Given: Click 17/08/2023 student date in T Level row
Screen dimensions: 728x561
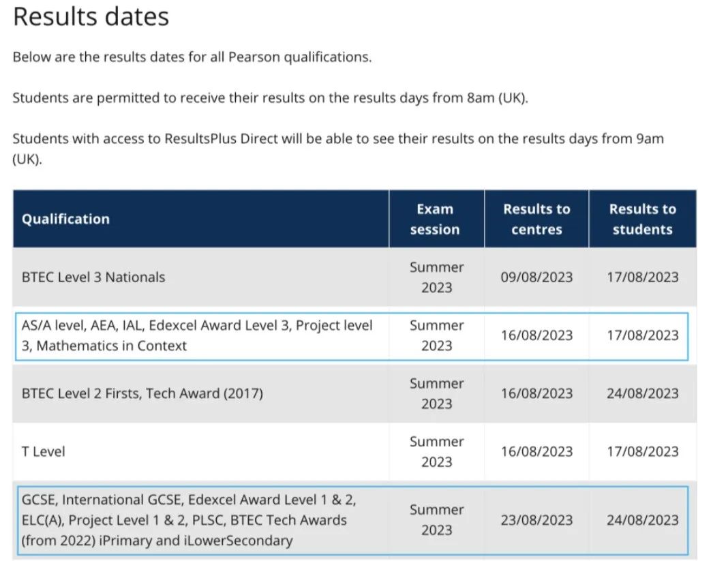Looking at the screenshot, I should point(643,451).
